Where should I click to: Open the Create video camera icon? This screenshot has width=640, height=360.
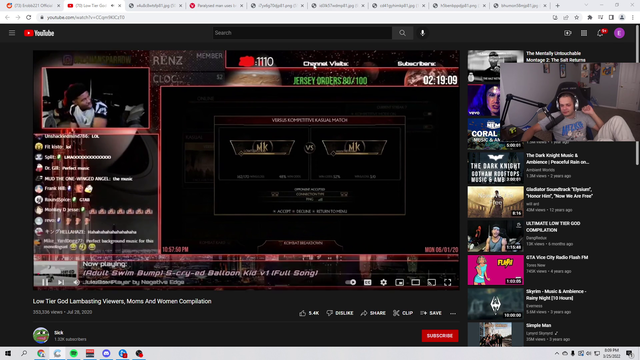(567, 33)
